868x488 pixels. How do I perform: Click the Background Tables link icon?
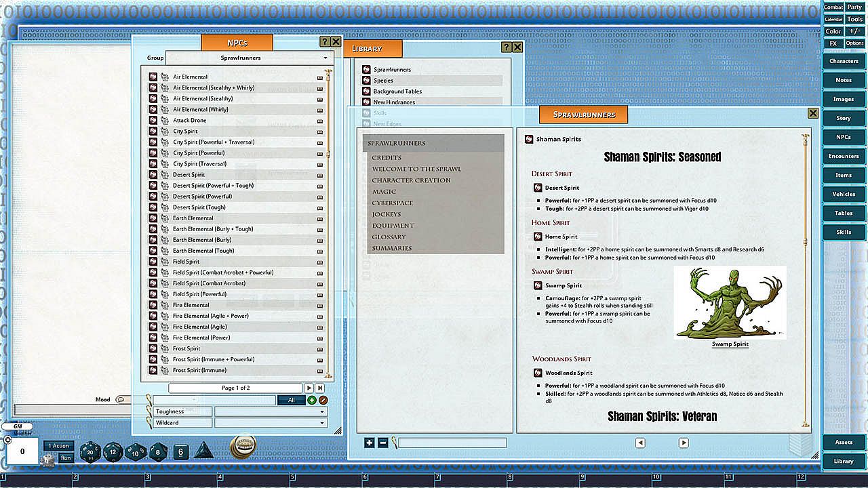click(366, 91)
